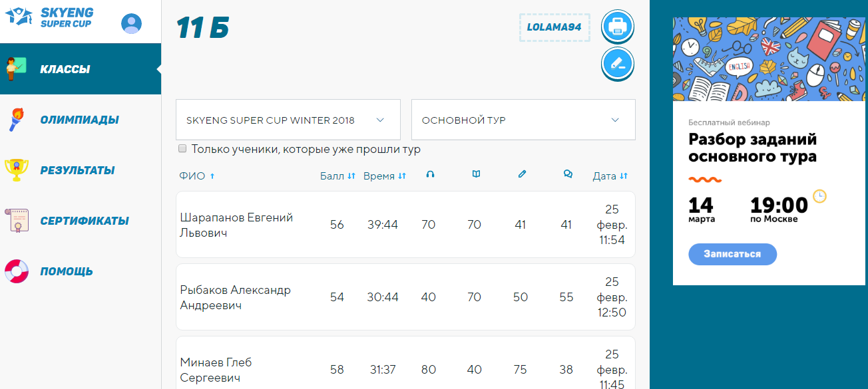The image size is (868, 389).
Task: Click the ФИО column header
Action: click(x=192, y=176)
